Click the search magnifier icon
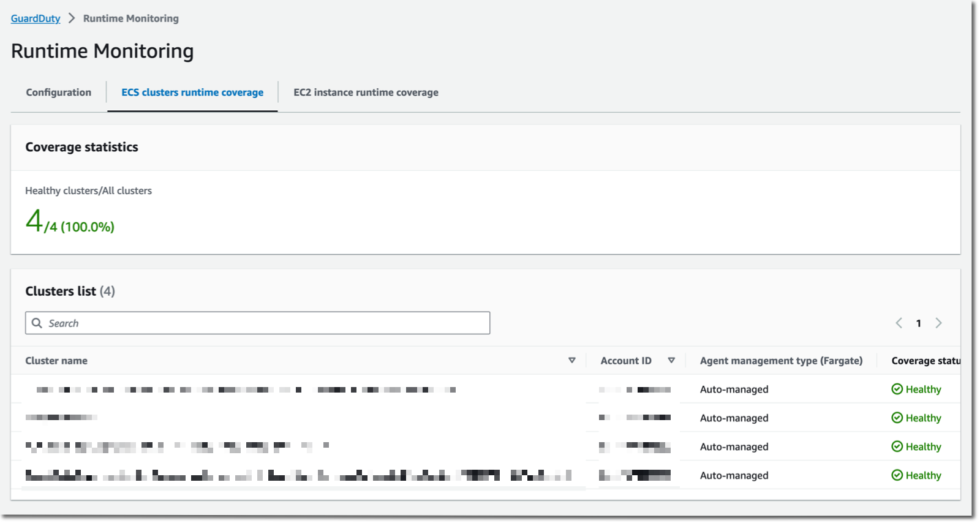 click(x=37, y=323)
